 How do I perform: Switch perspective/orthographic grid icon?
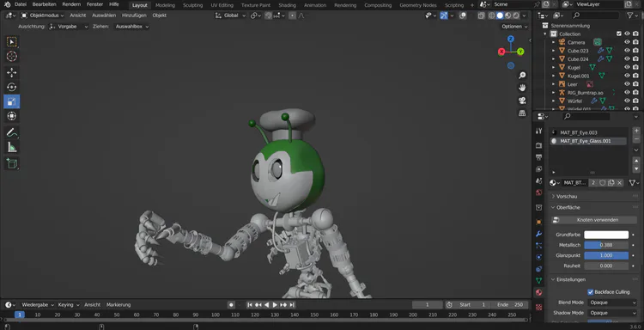coord(522,113)
